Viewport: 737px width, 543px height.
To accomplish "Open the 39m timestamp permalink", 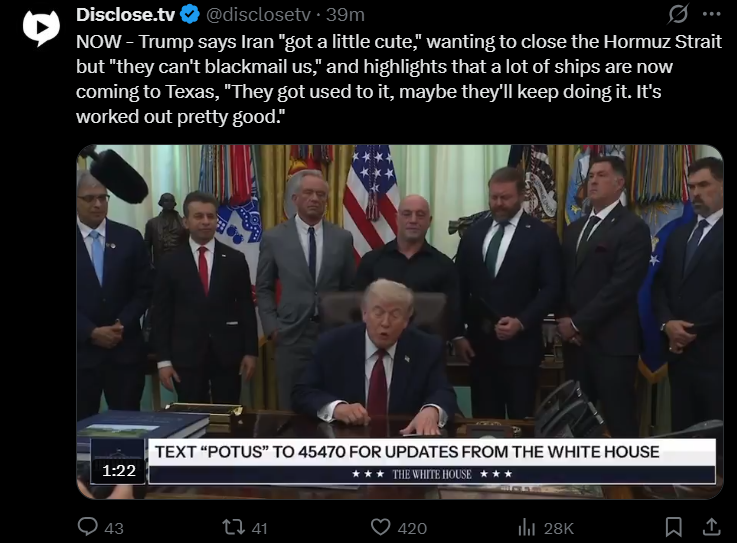I will pyautogui.click(x=345, y=15).
